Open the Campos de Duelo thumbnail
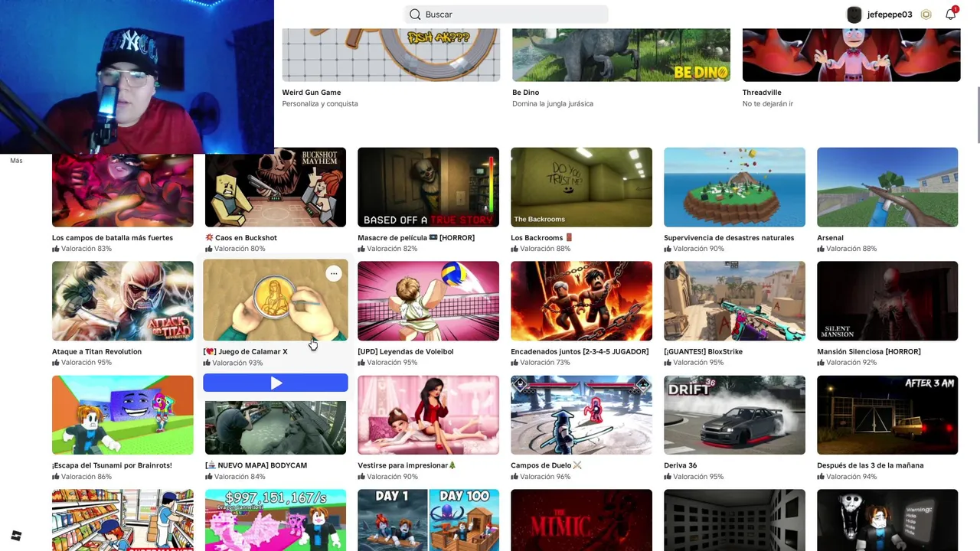 point(581,415)
